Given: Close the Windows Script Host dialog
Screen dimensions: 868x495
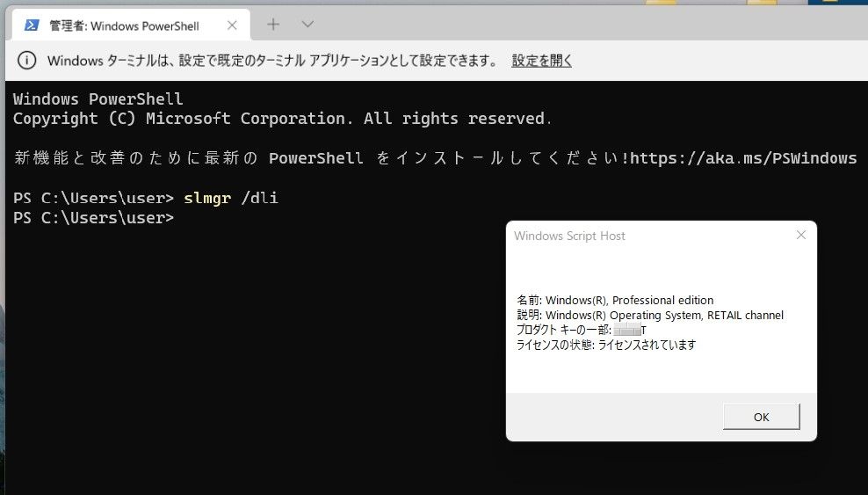Looking at the screenshot, I should 800,236.
